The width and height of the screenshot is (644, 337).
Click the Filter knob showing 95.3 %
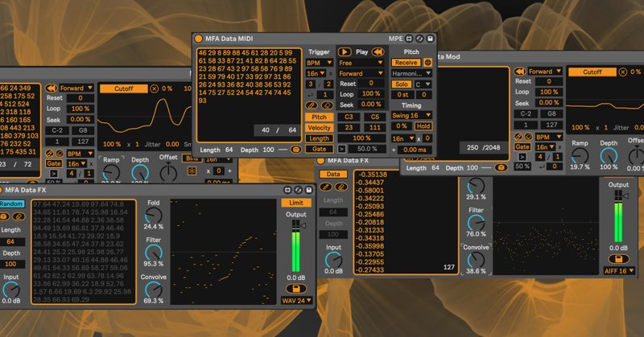point(154,252)
